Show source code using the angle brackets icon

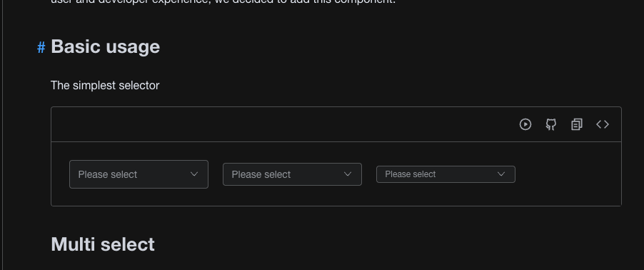(603, 124)
